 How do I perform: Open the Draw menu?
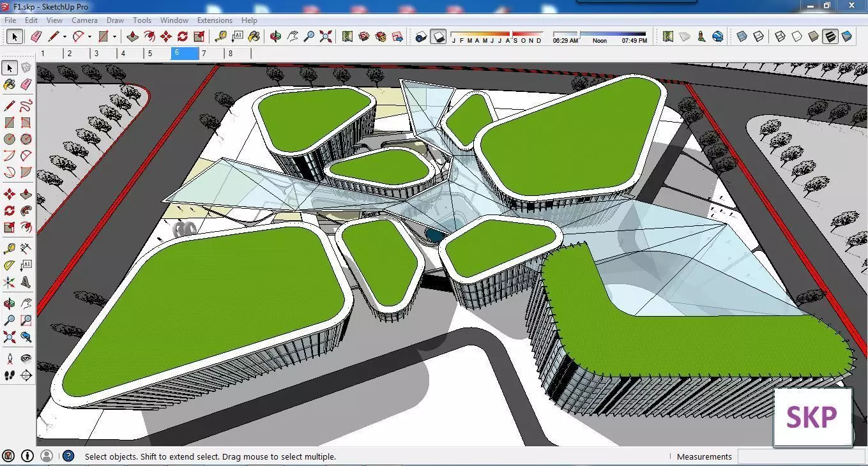[x=115, y=20]
